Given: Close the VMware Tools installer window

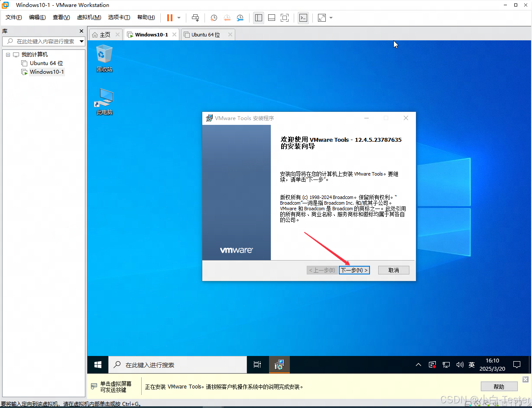Looking at the screenshot, I should coord(405,118).
